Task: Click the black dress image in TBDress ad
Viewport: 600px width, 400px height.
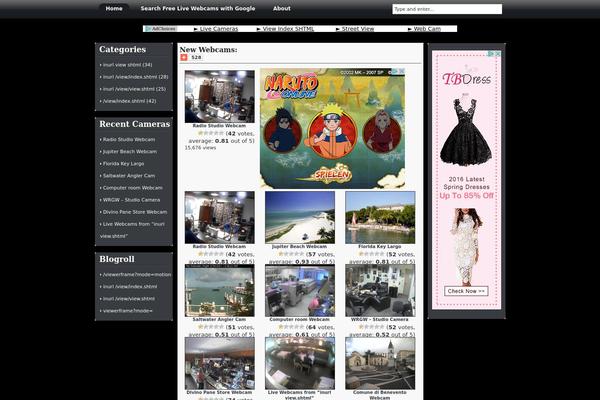Action: click(x=466, y=130)
